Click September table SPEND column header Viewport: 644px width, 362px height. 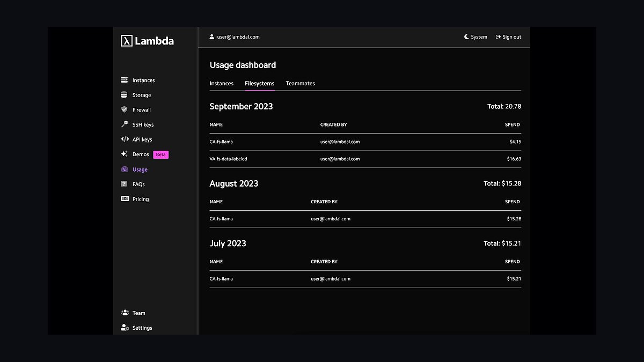coord(513,124)
